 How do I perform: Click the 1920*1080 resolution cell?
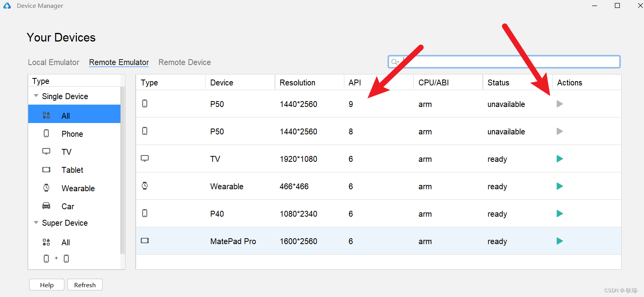click(298, 159)
